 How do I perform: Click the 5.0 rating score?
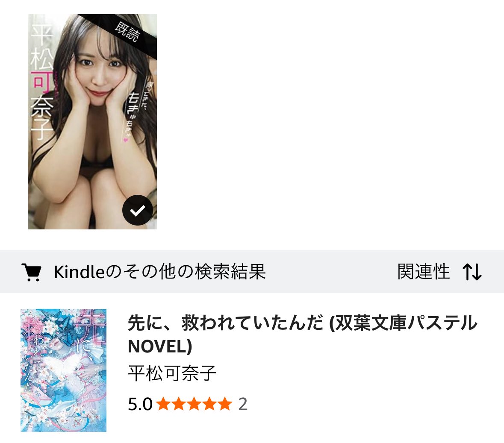140,404
